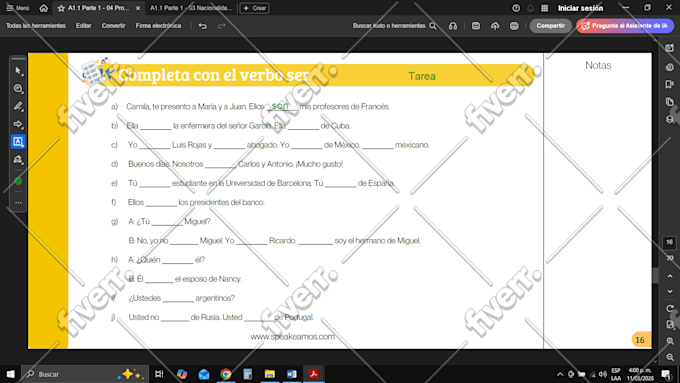
Task: Undo the last action
Action: coord(203,26)
